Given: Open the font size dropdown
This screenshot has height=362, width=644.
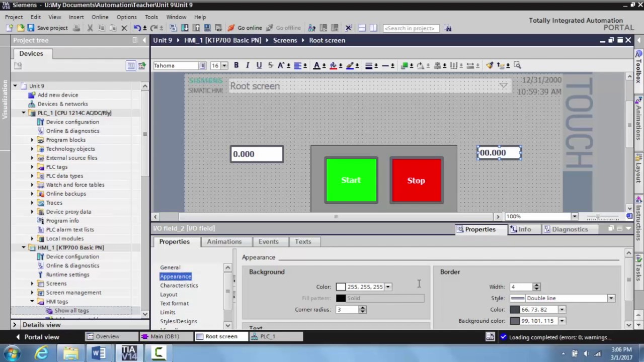Looking at the screenshot, I should pyautogui.click(x=224, y=65).
